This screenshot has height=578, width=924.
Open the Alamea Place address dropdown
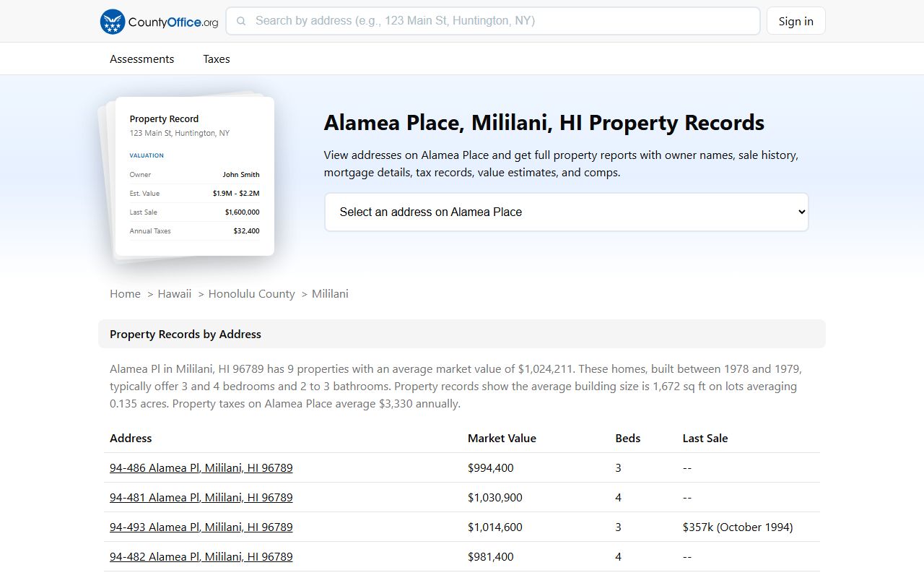(x=567, y=212)
